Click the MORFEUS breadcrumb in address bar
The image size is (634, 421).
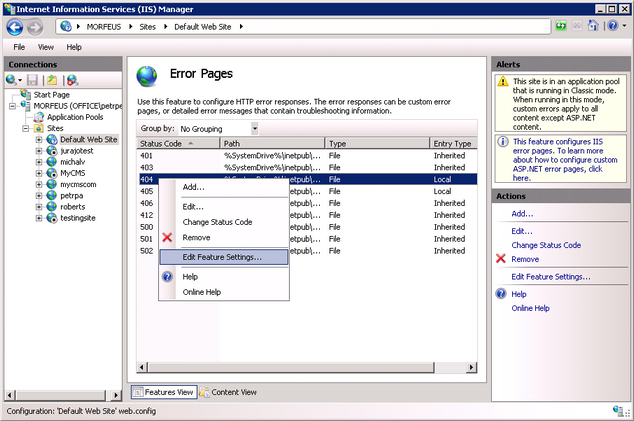104,27
